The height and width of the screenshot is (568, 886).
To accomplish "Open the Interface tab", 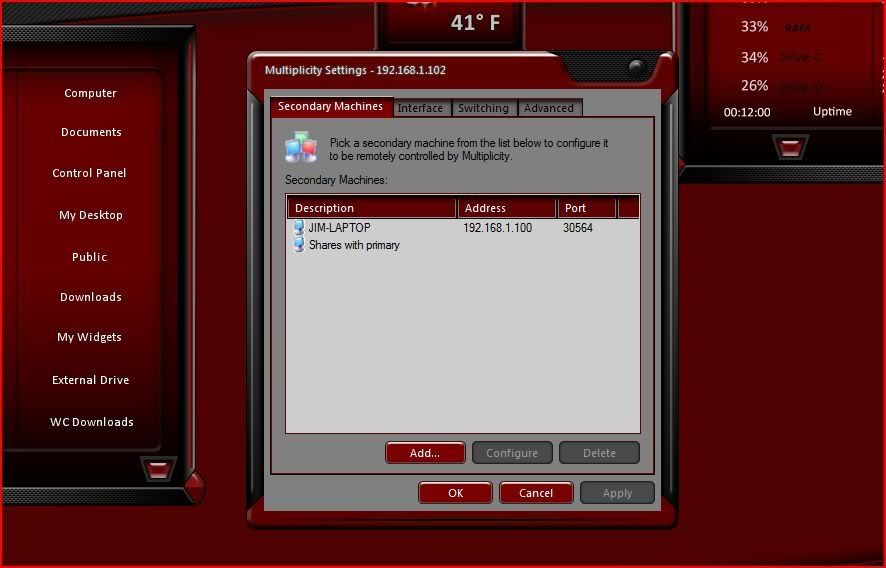I will click(x=420, y=108).
